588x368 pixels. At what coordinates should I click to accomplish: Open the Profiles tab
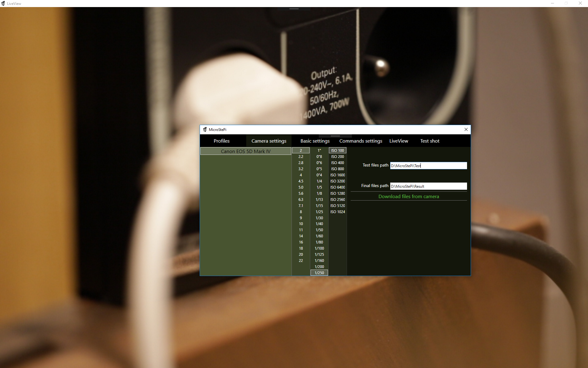[221, 141]
